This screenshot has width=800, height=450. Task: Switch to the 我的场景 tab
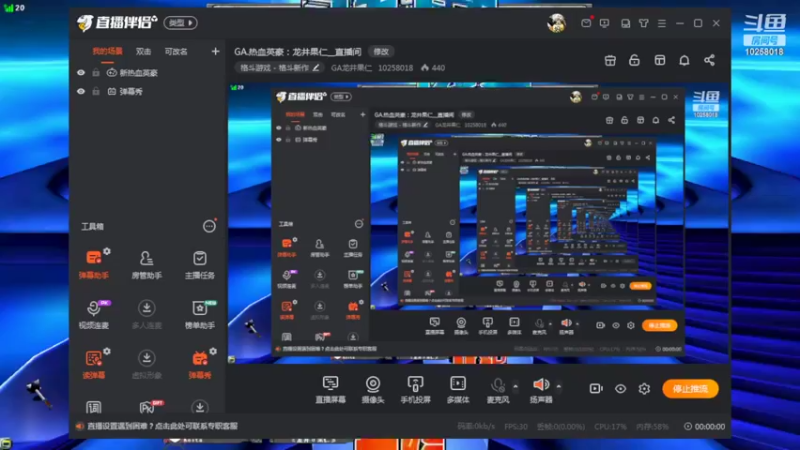107,52
